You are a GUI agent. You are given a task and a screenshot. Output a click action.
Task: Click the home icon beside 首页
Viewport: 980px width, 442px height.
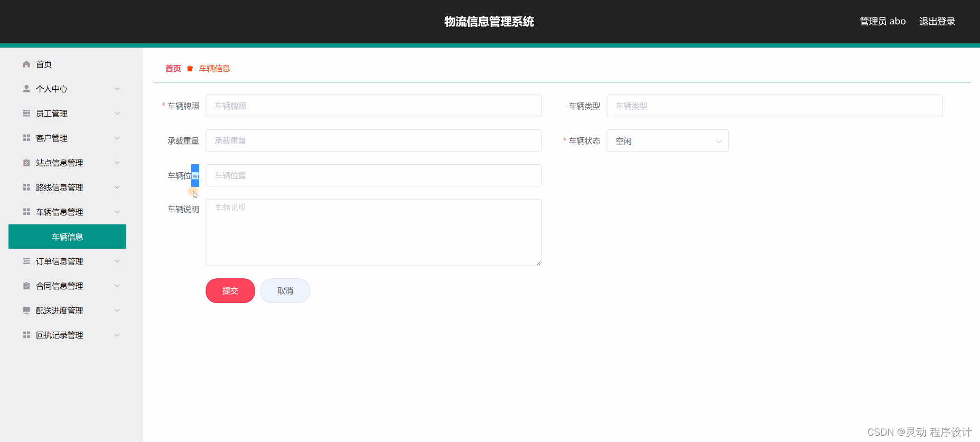pos(26,64)
